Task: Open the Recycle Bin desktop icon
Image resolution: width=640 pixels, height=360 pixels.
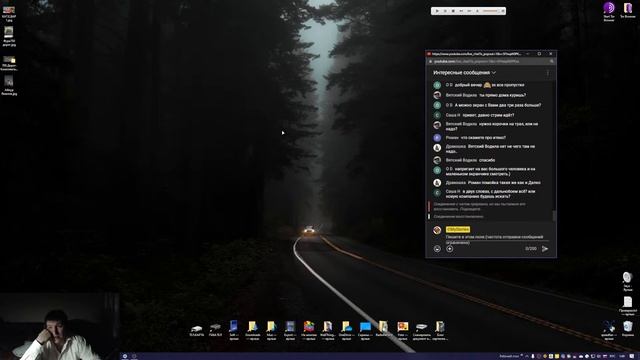Action: pyautogui.click(x=628, y=329)
